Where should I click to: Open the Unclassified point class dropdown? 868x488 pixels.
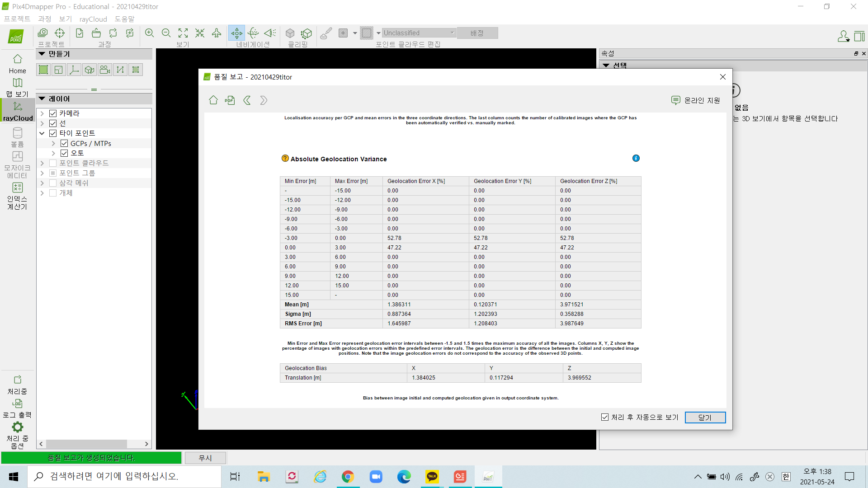pyautogui.click(x=419, y=33)
